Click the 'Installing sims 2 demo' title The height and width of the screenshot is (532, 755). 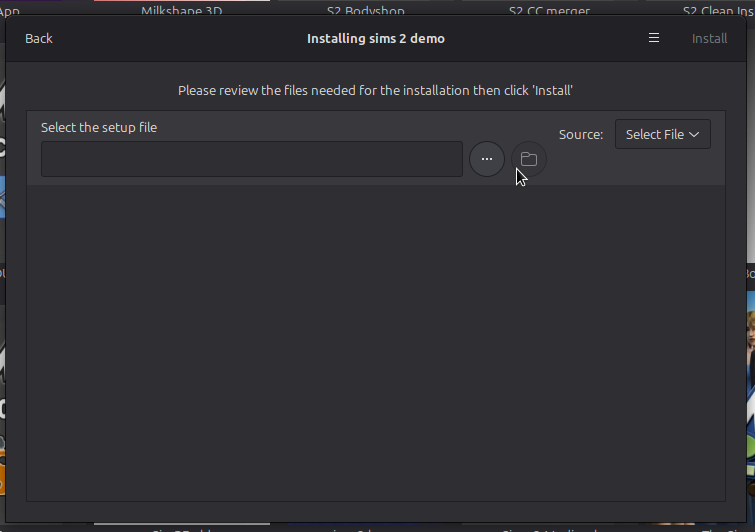pos(375,39)
